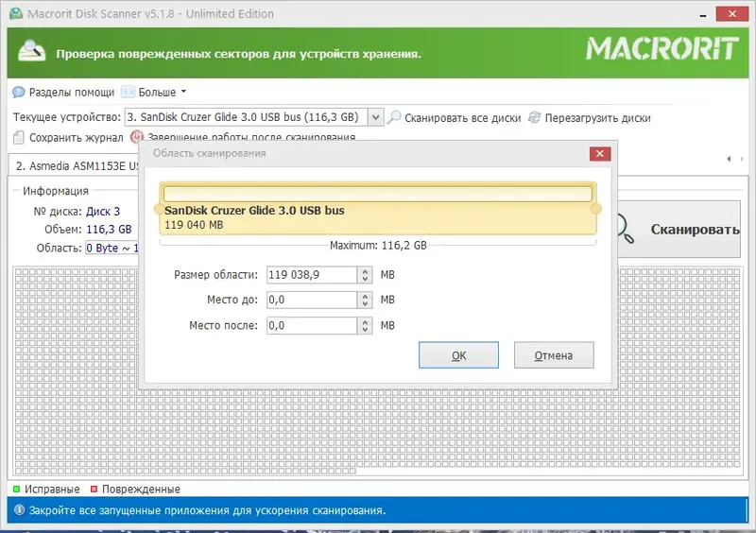Click the SanDisk Cruzer Glide 3.0 USB bus label

point(254,211)
